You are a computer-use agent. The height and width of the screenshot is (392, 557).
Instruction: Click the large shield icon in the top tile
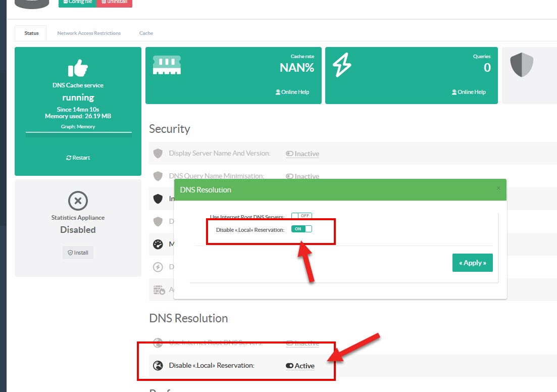522,65
